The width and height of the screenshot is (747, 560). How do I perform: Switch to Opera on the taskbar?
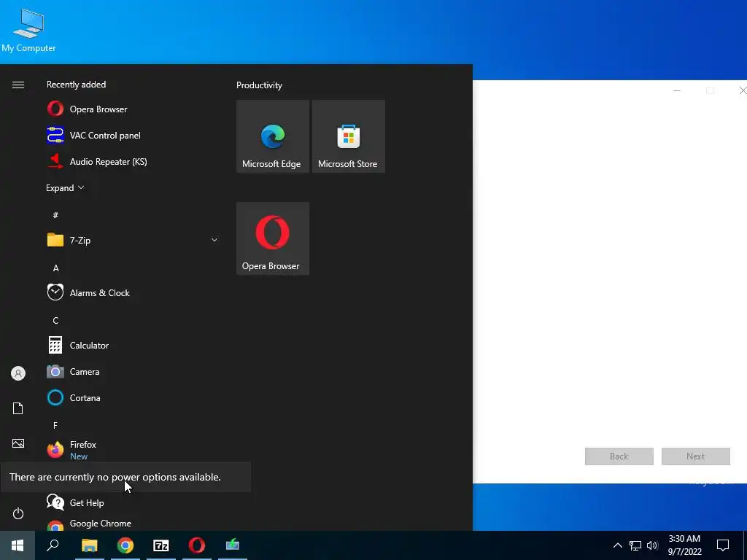point(197,545)
